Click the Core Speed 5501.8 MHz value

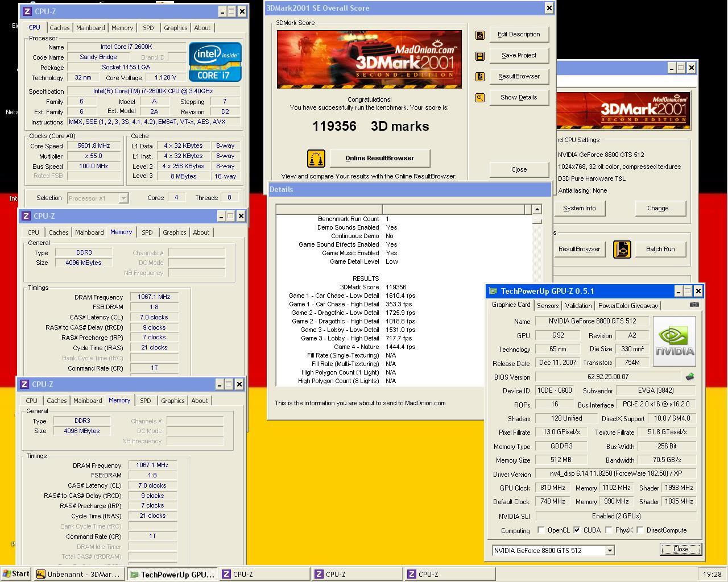(x=94, y=146)
